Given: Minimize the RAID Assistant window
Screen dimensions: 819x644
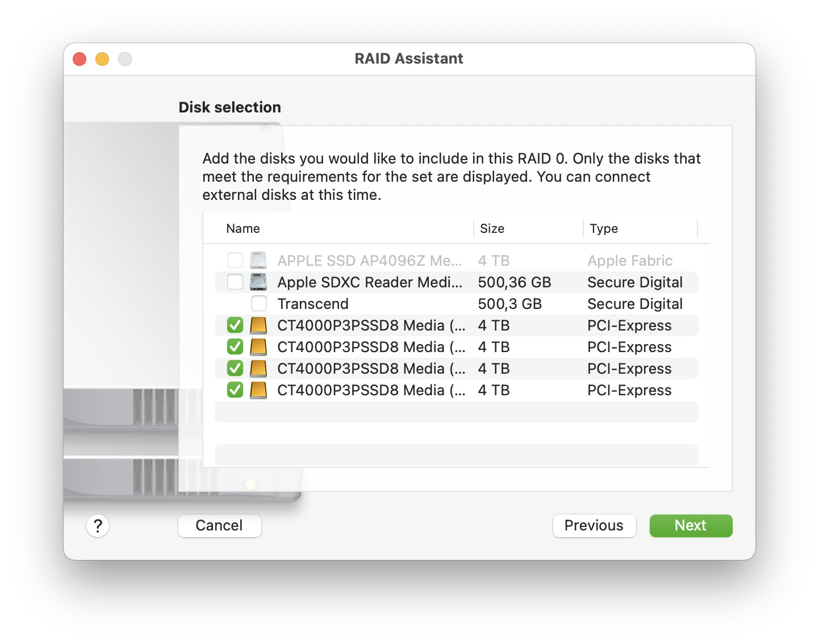Looking at the screenshot, I should tap(102, 59).
